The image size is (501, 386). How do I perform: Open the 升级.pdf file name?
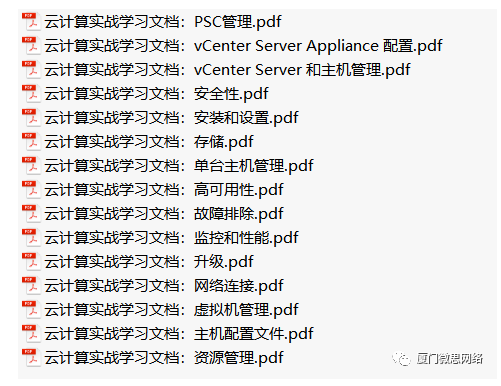pyautogui.click(x=149, y=262)
